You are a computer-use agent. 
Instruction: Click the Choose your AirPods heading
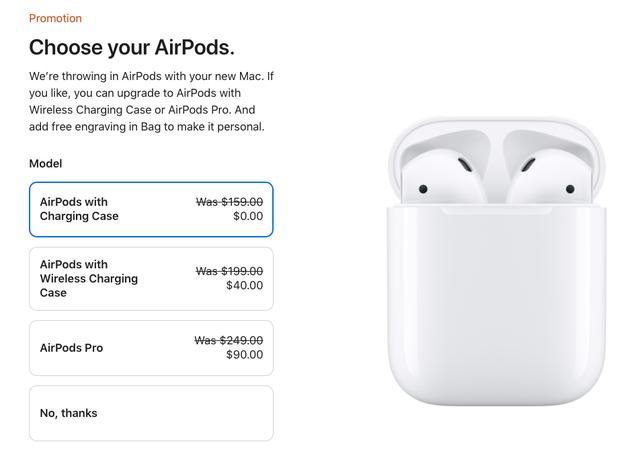coord(132,47)
